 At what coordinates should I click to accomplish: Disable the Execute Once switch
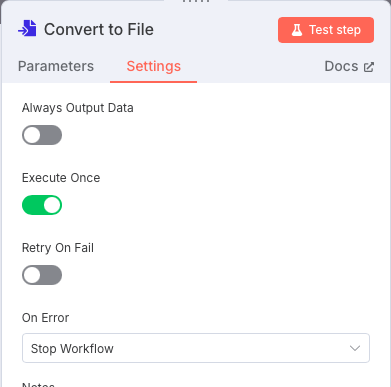point(42,205)
